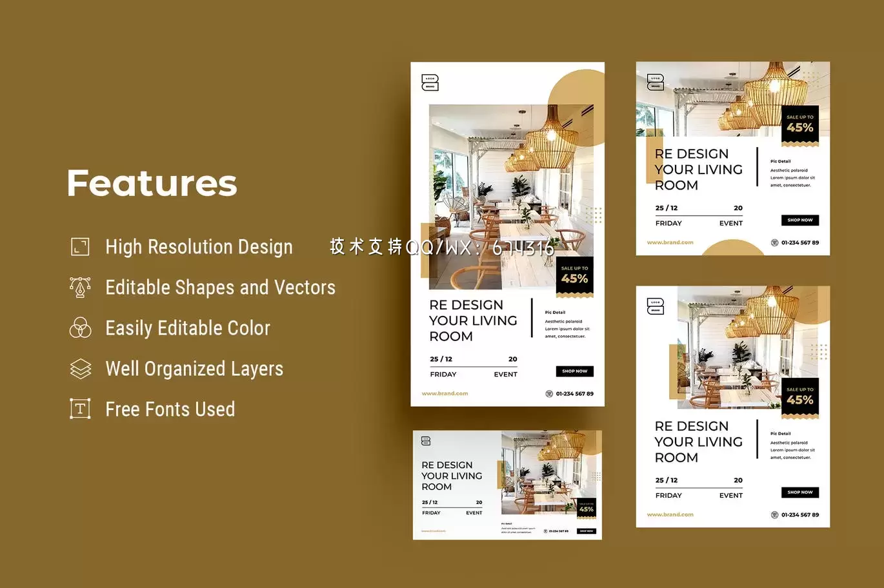Click the 'Easily Editable Color' text
This screenshot has width=884, height=588.
188,328
